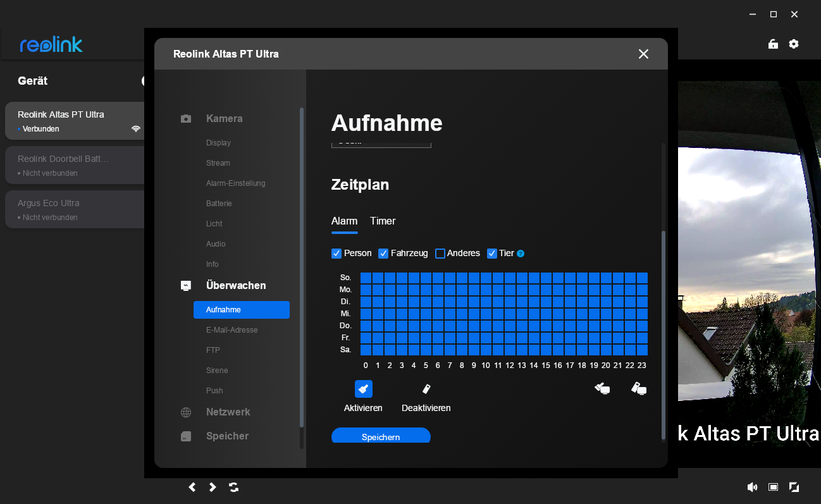Screen dimensions: 821x504
Task: Click the lock icon in the top bar
Action: (x=773, y=44)
